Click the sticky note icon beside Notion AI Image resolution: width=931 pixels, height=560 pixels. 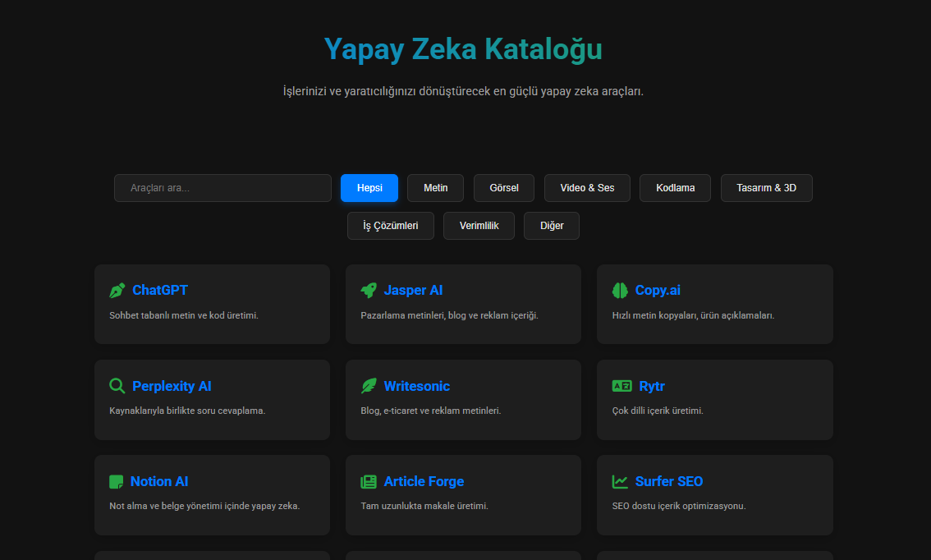117,482
